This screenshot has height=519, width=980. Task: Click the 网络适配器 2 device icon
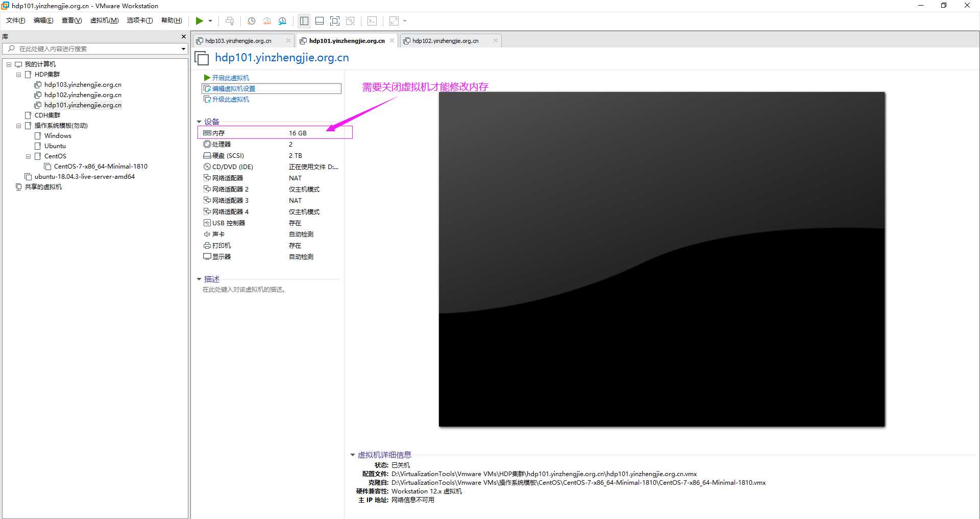pyautogui.click(x=207, y=189)
